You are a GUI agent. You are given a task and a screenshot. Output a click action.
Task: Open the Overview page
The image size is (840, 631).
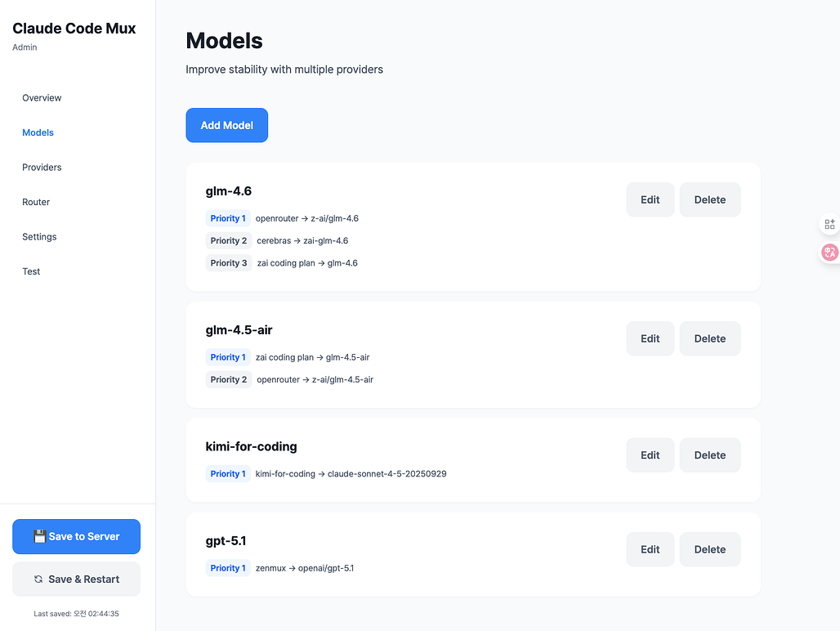click(x=42, y=98)
